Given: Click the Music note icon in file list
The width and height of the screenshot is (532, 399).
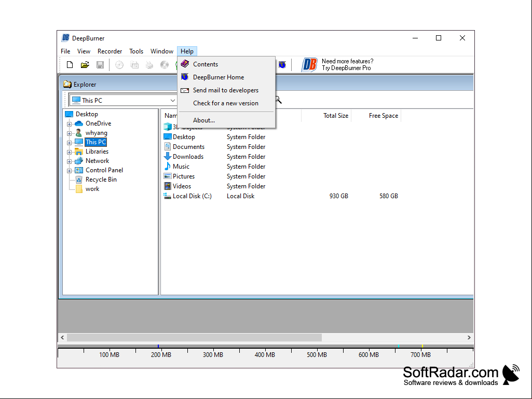Looking at the screenshot, I should pos(168,166).
